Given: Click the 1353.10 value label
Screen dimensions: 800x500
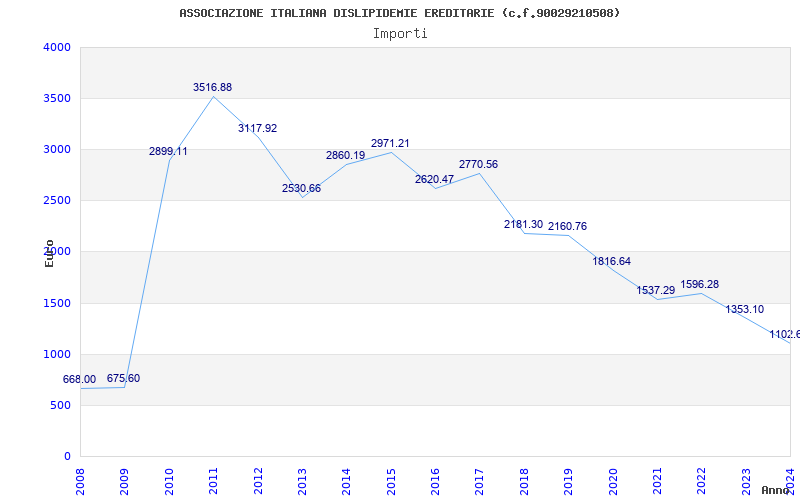Looking at the screenshot, I should pyautogui.click(x=744, y=310).
